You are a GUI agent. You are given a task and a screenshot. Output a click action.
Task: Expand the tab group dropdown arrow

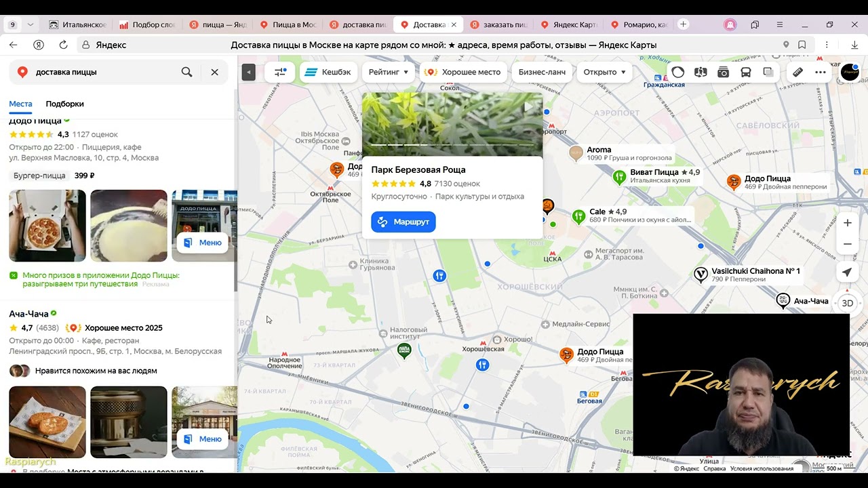click(30, 24)
